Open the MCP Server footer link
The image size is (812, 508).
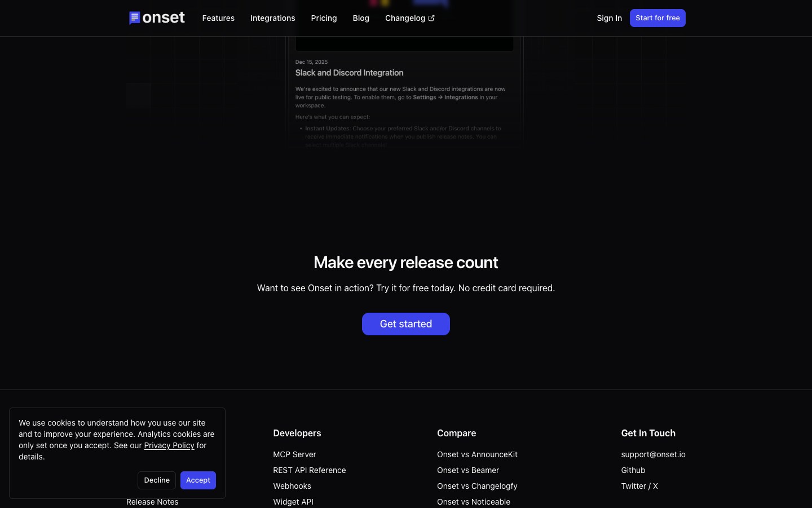click(x=294, y=454)
